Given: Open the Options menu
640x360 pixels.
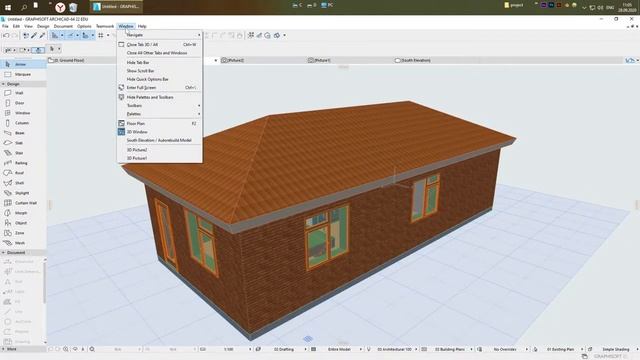Looking at the screenshot, I should [x=84, y=26].
